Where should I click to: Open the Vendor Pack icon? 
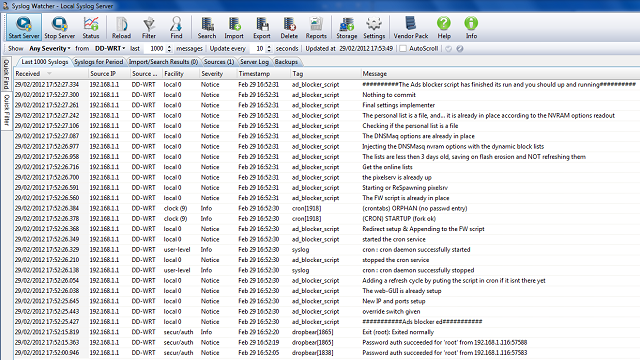click(x=411, y=27)
